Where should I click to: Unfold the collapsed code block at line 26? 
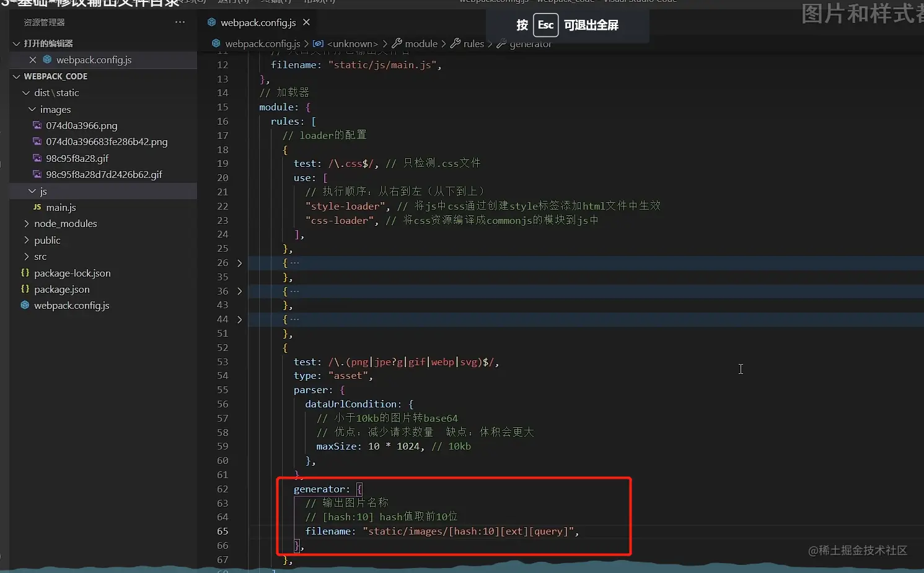point(240,263)
